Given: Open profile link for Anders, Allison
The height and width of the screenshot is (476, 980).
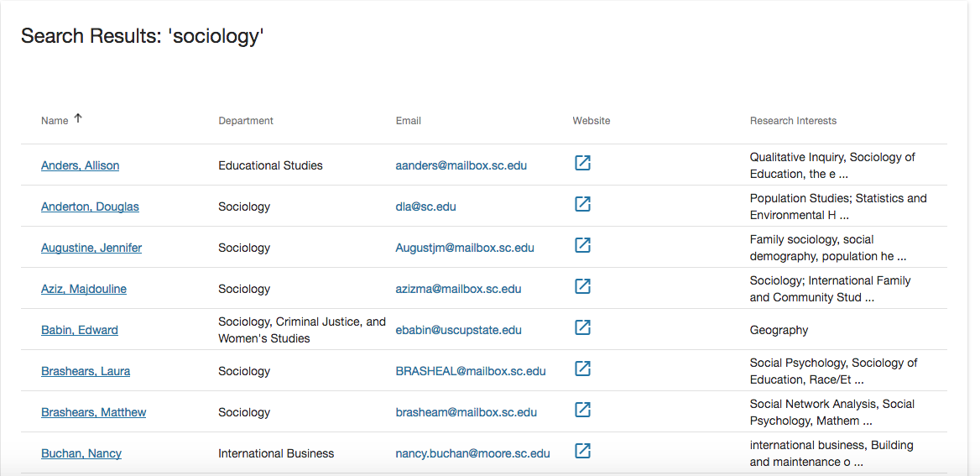Looking at the screenshot, I should click(x=80, y=165).
